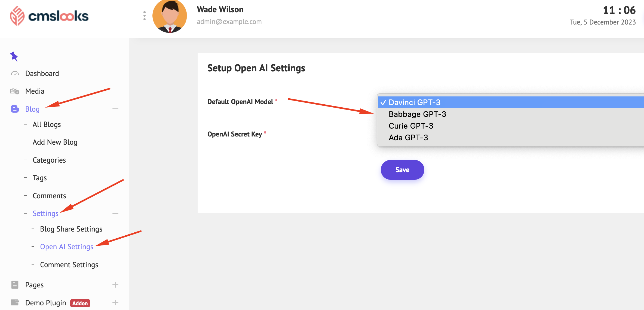Open the Pages menu item
The height and width of the screenshot is (310, 644).
click(x=34, y=285)
